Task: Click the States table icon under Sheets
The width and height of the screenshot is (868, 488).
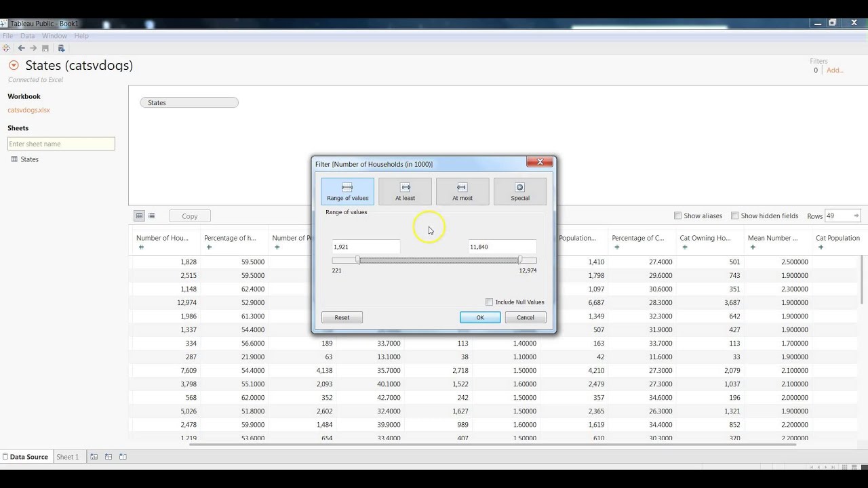Action: coord(14,159)
